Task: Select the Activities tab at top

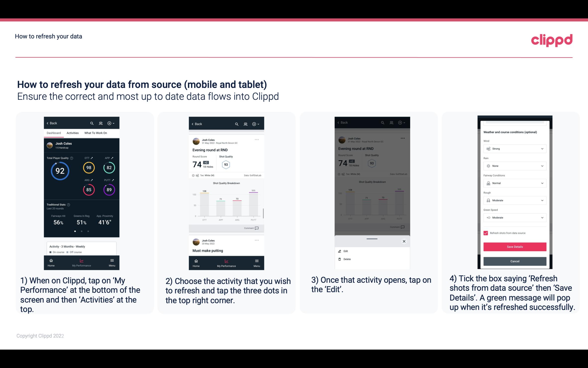Action: (72, 133)
